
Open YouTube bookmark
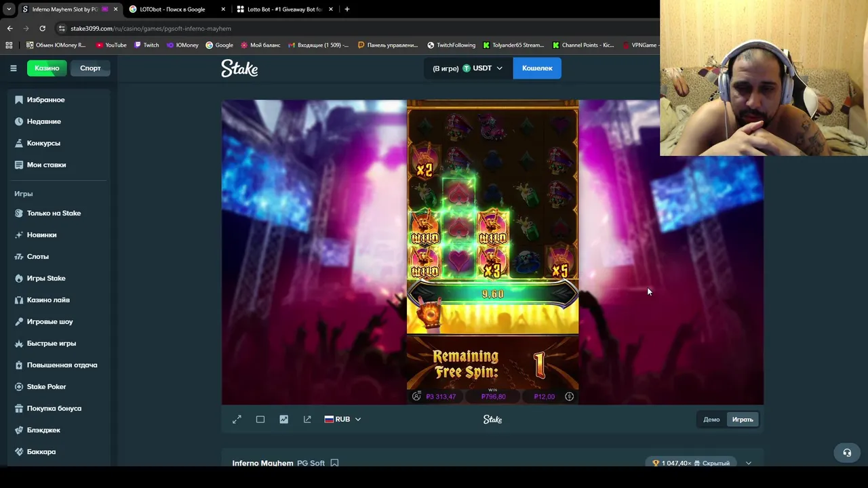(111, 45)
